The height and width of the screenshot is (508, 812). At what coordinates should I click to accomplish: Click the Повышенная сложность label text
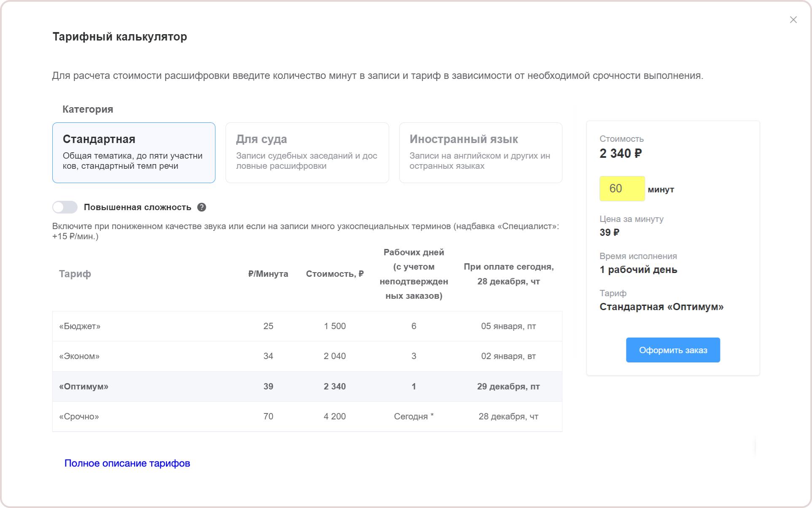[x=137, y=207]
